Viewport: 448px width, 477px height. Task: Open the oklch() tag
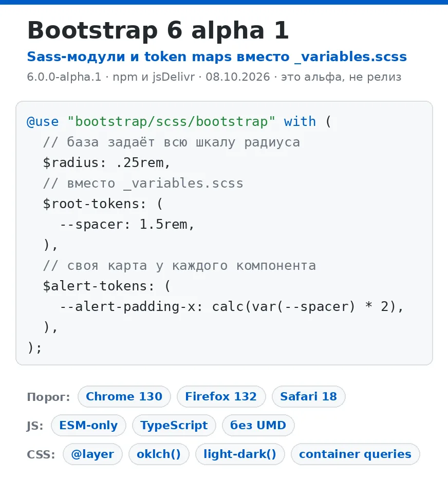tap(159, 454)
